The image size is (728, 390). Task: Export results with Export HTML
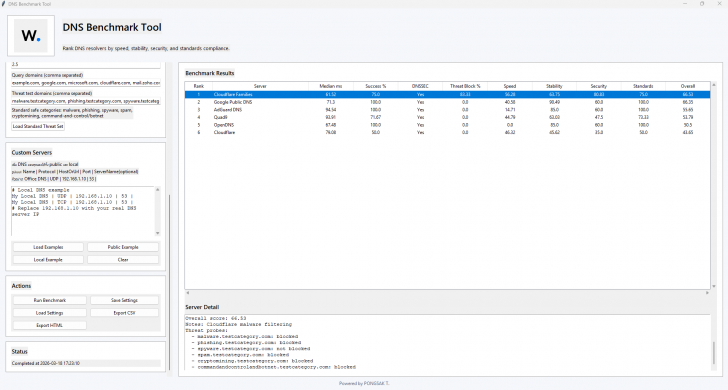point(50,325)
